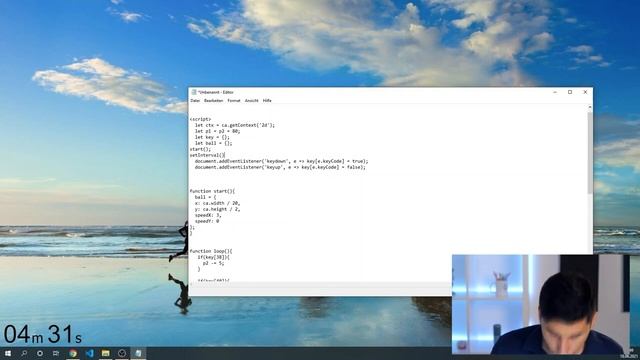Click the Editor window title bar text

pyautogui.click(x=216, y=92)
